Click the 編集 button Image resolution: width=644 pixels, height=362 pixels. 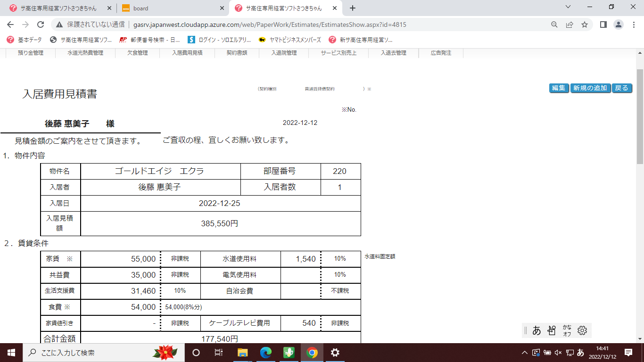click(559, 88)
